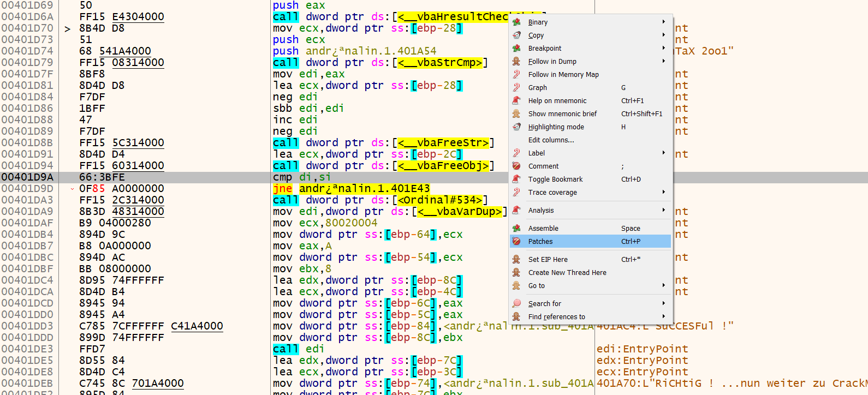The width and height of the screenshot is (868, 395).
Task: Expand the Copy submenu arrow
Action: pos(664,35)
